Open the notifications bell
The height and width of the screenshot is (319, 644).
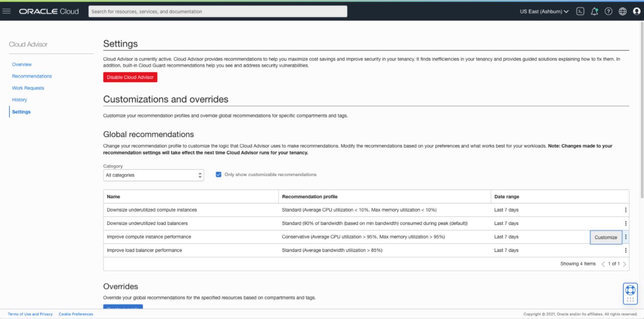click(594, 11)
